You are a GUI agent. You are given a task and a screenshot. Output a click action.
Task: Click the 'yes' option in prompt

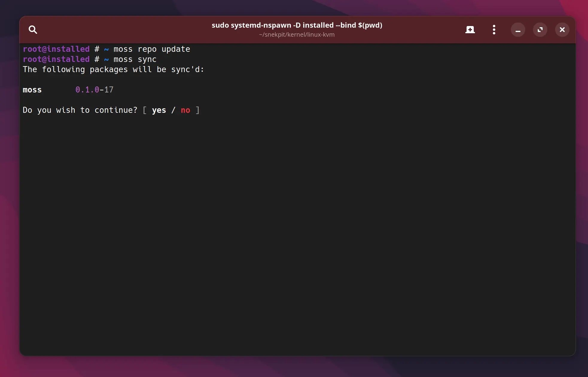[x=159, y=110]
